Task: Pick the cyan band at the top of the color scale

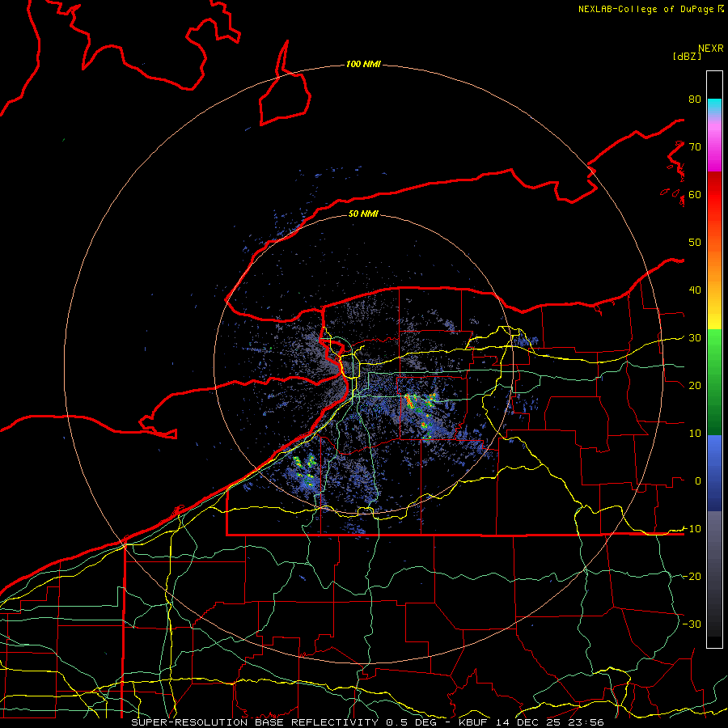Action: (714, 106)
